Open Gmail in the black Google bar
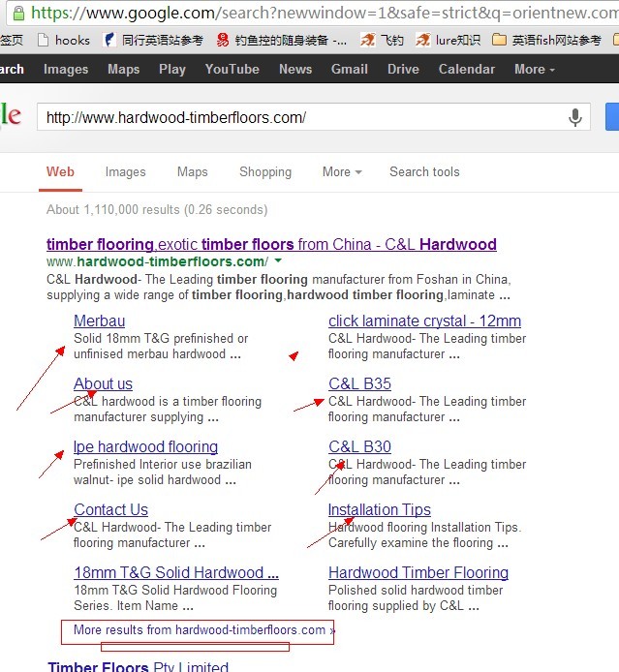 click(349, 69)
